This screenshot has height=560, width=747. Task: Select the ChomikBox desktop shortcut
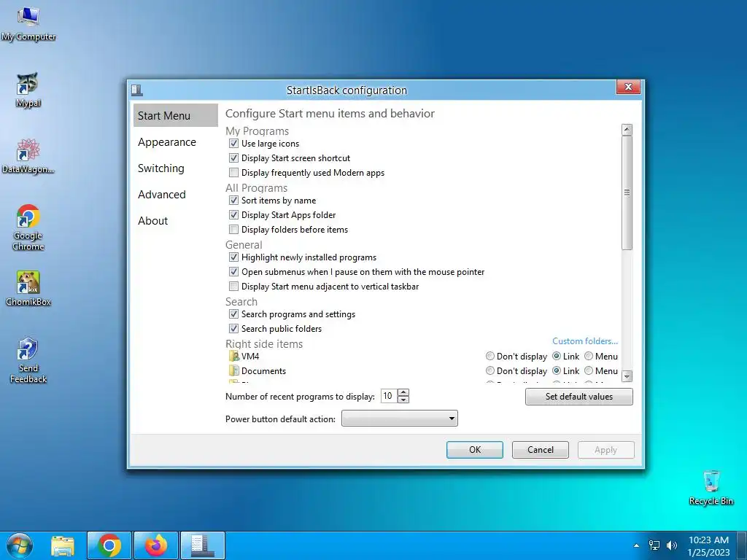point(28,289)
